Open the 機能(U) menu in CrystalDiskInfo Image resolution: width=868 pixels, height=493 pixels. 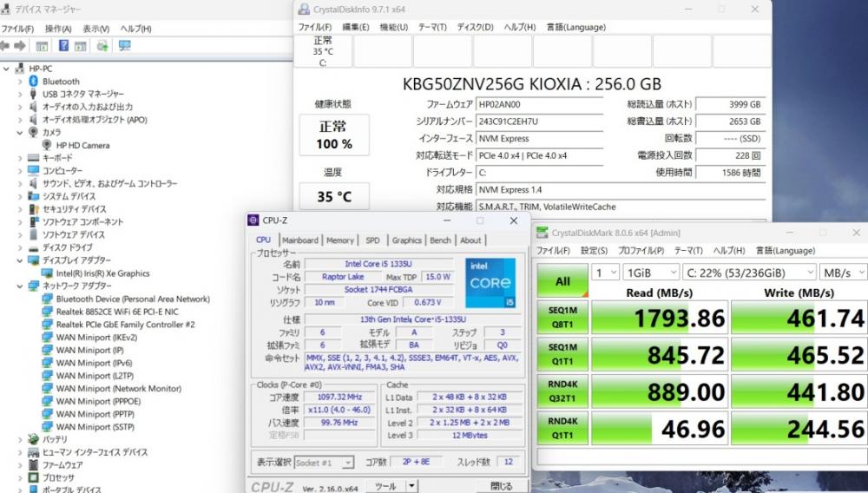tap(393, 27)
